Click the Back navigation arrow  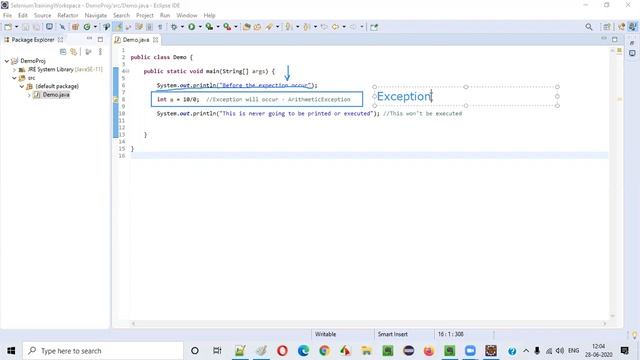[x=335, y=27]
